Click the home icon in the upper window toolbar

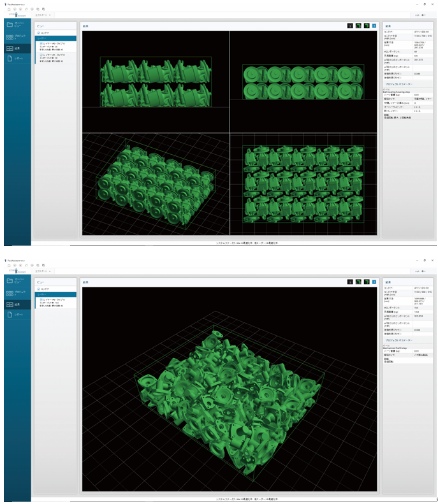pyautogui.click(x=8, y=8)
